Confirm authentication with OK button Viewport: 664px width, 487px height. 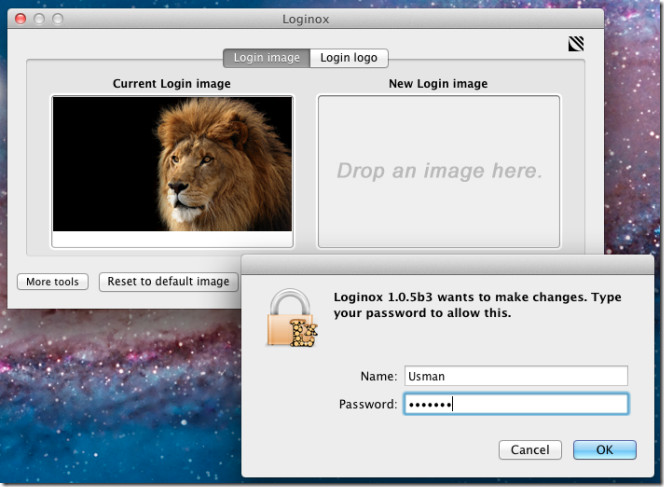605,450
